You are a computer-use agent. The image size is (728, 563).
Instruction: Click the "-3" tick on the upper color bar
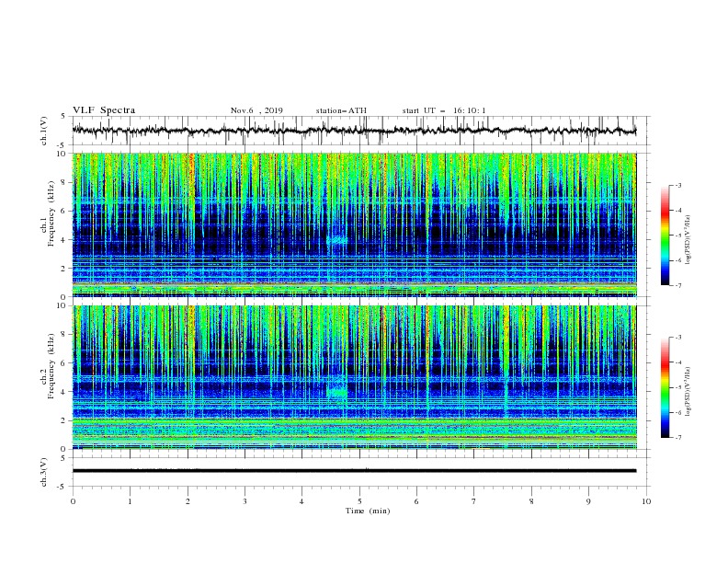coord(678,185)
